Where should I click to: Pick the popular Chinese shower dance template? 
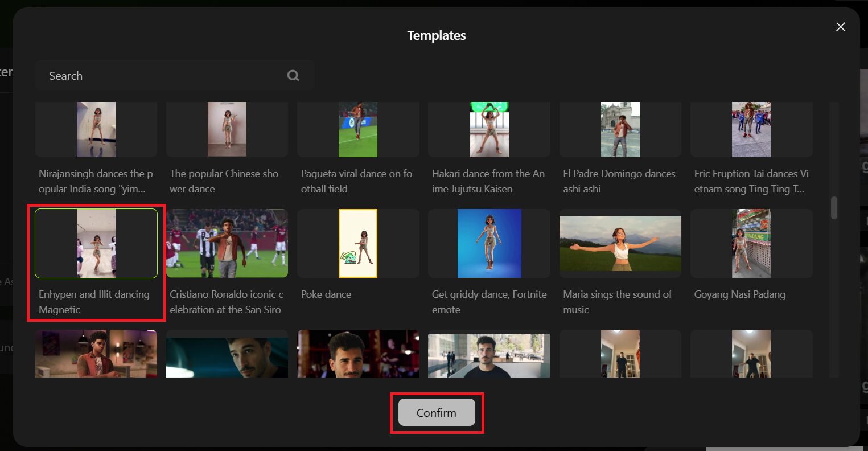227,130
